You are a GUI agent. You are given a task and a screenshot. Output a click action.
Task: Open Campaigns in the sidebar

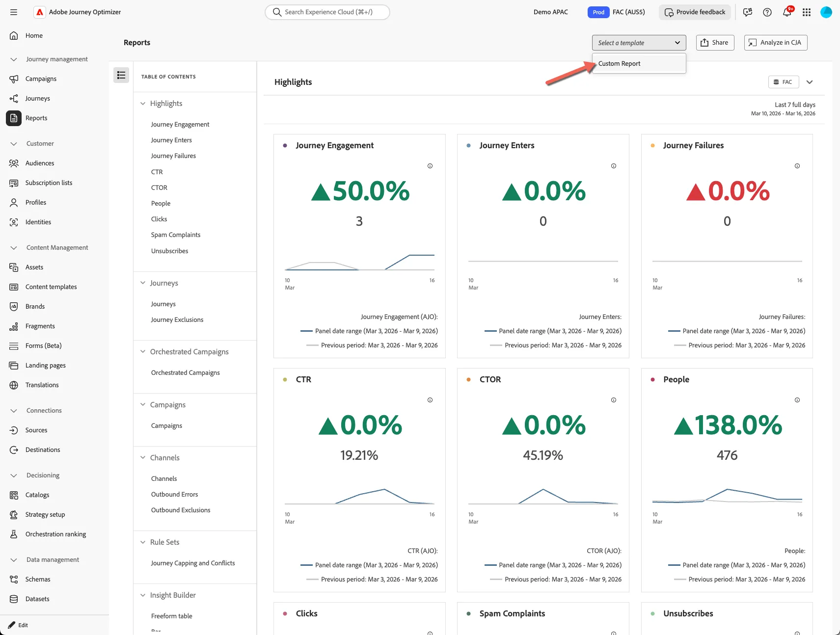[41, 79]
